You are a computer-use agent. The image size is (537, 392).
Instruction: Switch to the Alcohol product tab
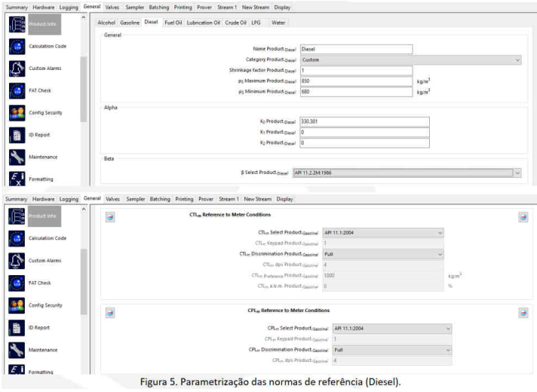coord(106,23)
